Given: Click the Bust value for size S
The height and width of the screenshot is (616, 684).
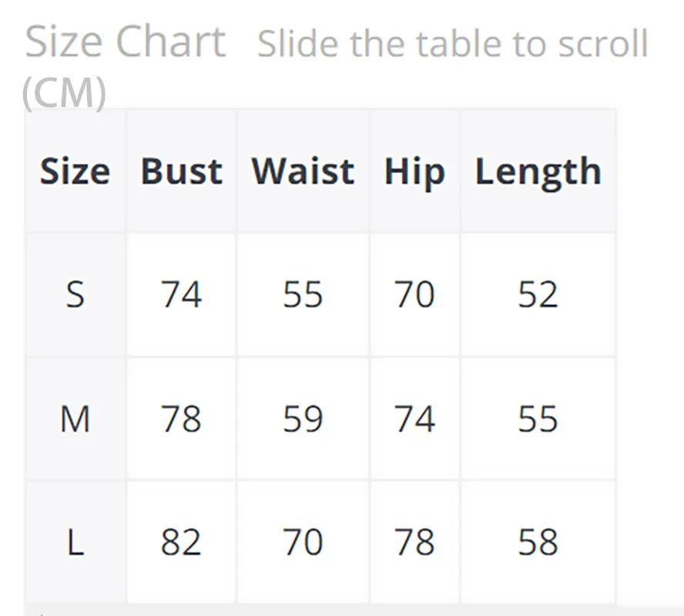Looking at the screenshot, I should pos(181,294).
